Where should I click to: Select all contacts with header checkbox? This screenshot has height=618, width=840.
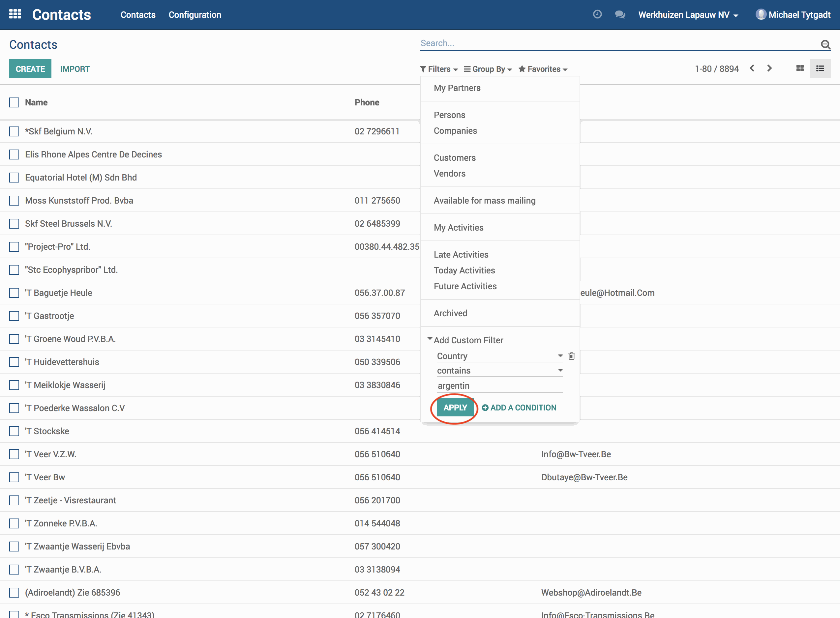14,102
